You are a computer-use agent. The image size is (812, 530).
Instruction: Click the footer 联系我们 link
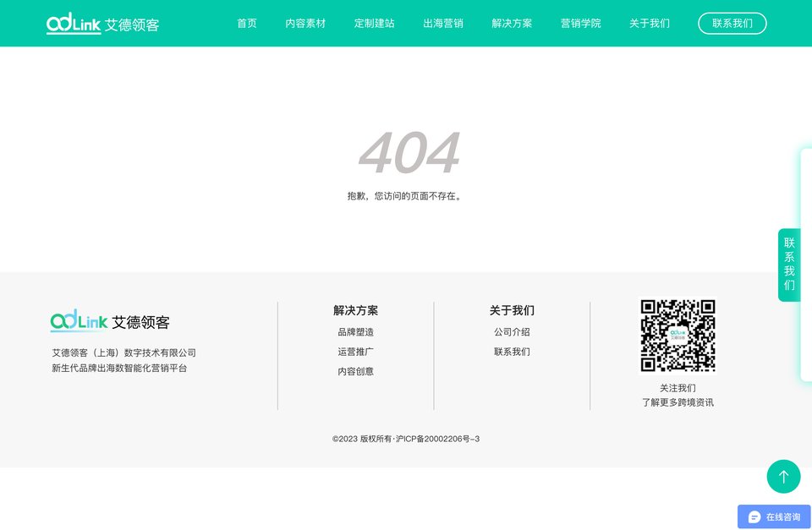[x=512, y=352]
